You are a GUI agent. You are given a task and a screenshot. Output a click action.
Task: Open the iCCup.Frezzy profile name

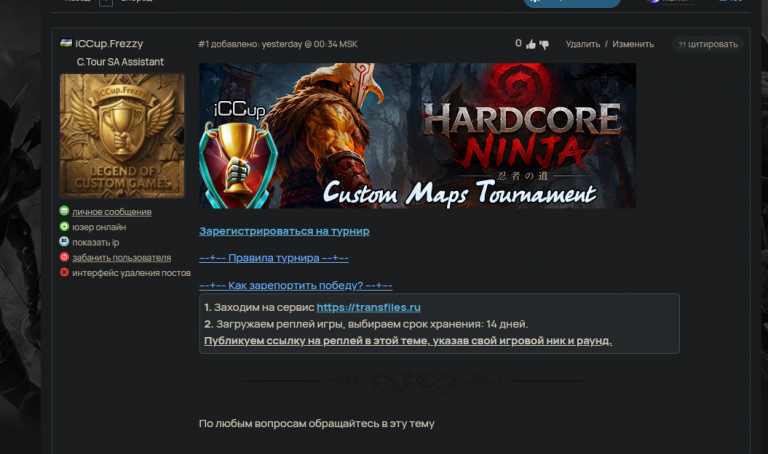point(109,44)
